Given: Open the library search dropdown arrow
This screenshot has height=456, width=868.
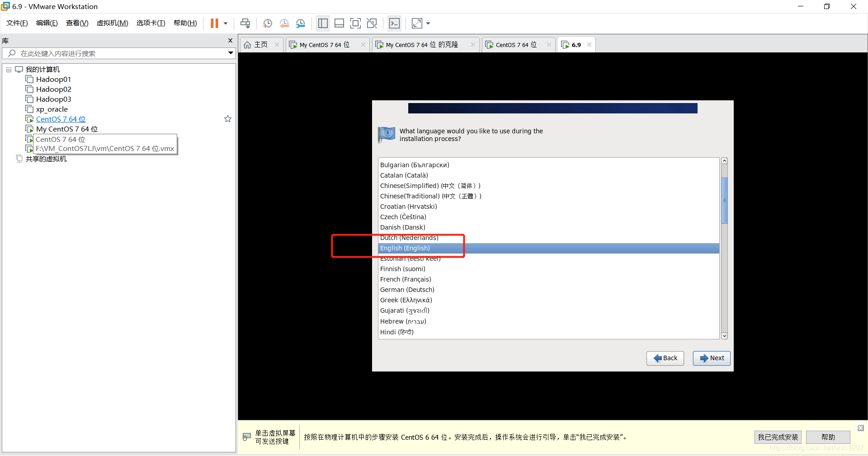Looking at the screenshot, I should (231, 53).
